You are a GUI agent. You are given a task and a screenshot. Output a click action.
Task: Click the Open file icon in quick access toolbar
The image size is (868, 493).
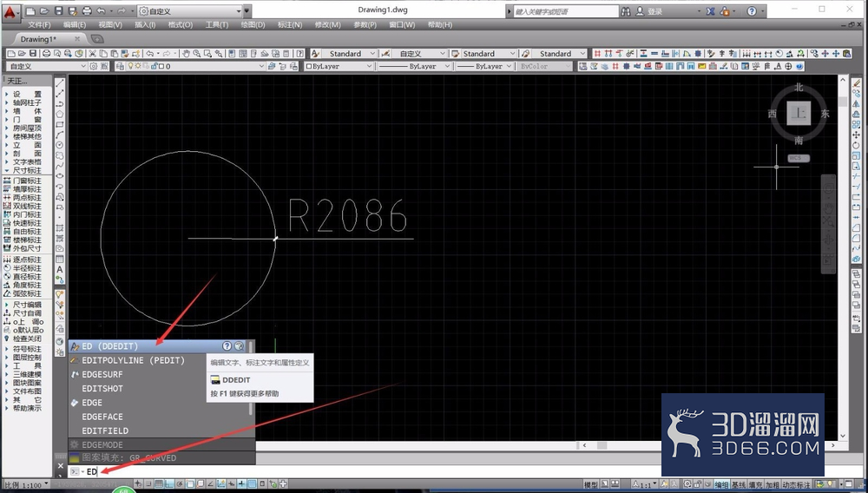[45, 11]
